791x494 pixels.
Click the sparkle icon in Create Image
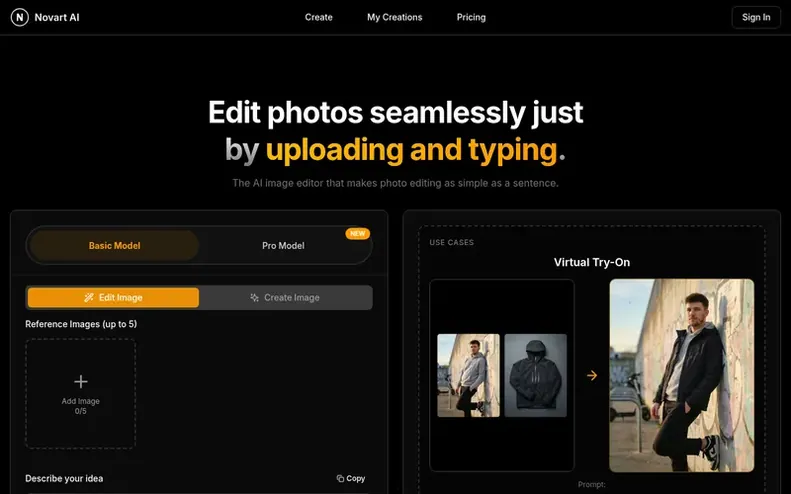click(x=255, y=298)
